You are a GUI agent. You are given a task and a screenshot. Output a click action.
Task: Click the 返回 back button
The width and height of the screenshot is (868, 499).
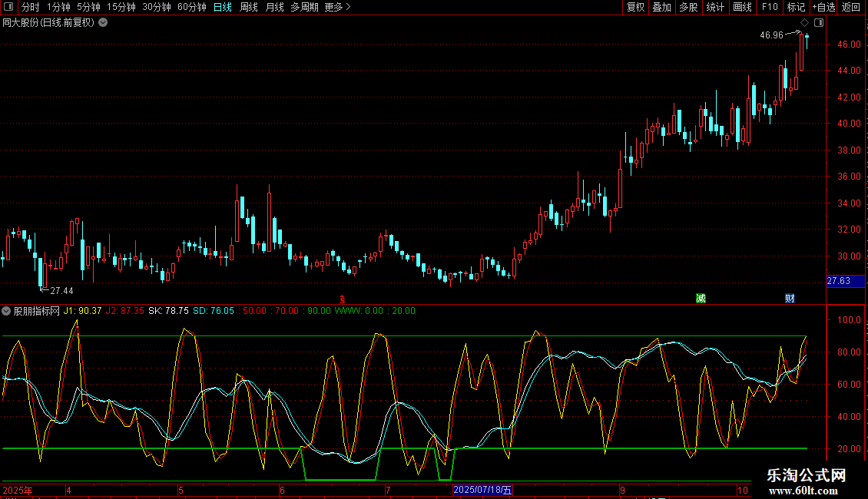pyautogui.click(x=851, y=8)
